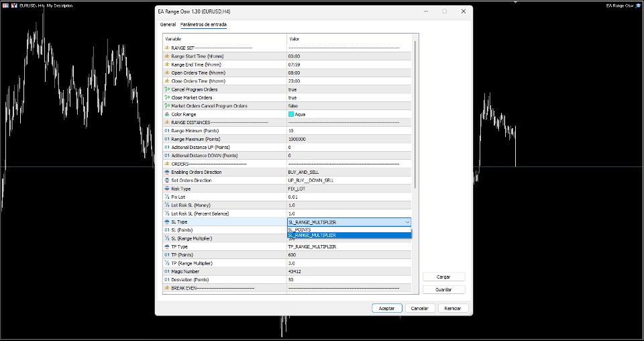
Task: Click the TP Type enum icon
Action: click(167, 246)
